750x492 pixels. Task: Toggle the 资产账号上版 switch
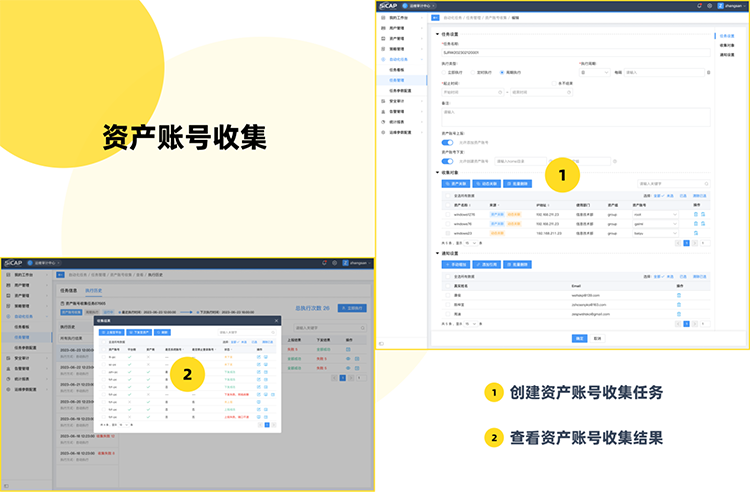click(447, 143)
